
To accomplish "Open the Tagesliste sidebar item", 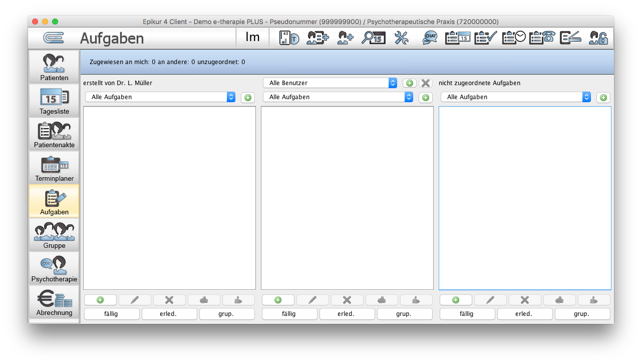I will pos(54,100).
